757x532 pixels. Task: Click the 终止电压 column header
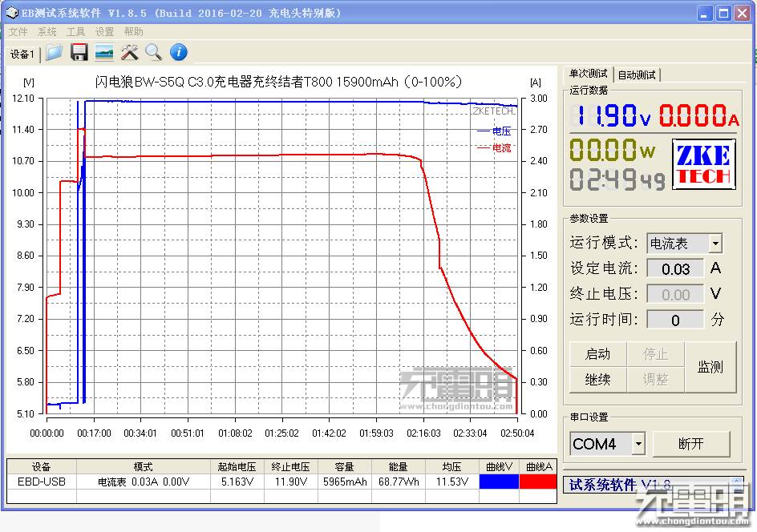pos(290,467)
